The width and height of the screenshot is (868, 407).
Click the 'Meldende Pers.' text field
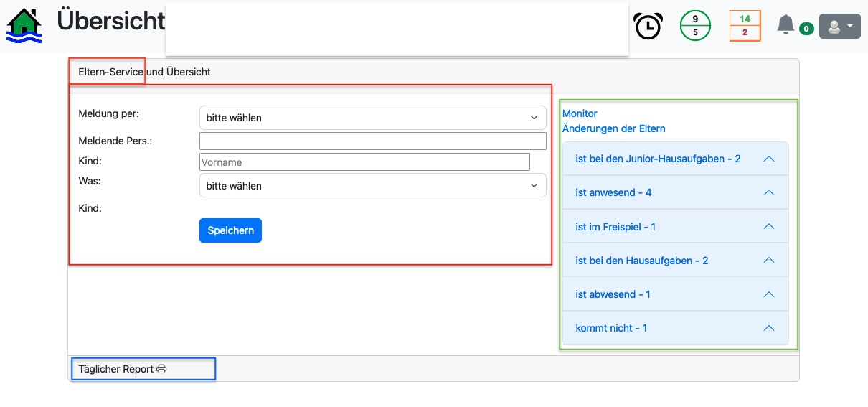pyautogui.click(x=372, y=141)
